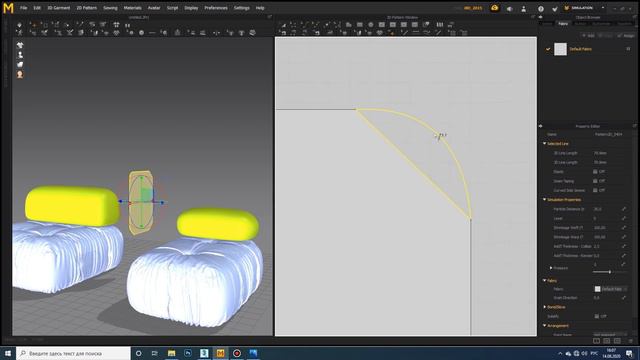The image size is (640, 360).
Task: Select the Ellipse tool in 2D toolbar
Action: [371, 25]
